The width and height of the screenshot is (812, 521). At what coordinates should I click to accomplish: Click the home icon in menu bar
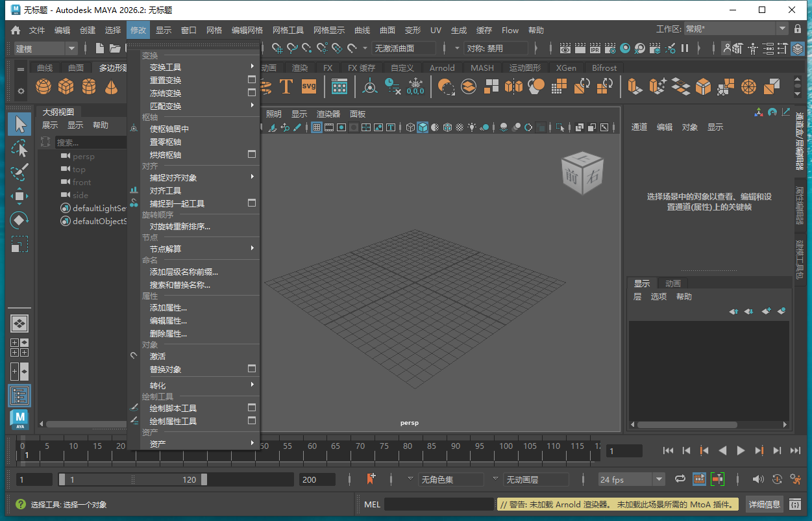click(x=16, y=30)
